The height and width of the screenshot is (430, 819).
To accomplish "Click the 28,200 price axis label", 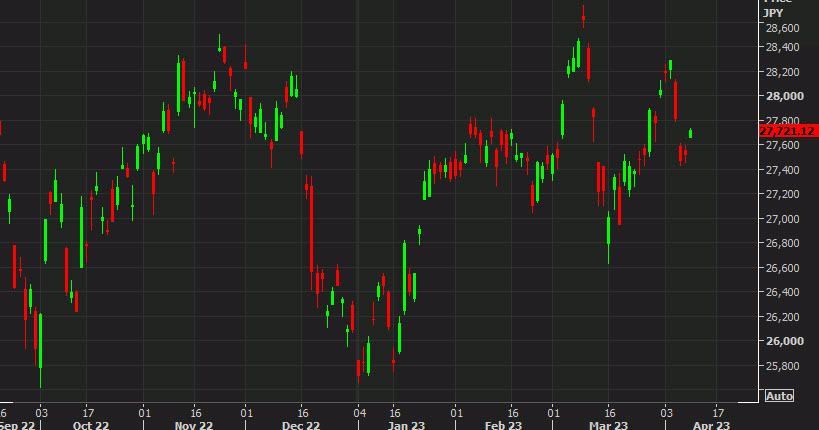I will click(x=782, y=72).
